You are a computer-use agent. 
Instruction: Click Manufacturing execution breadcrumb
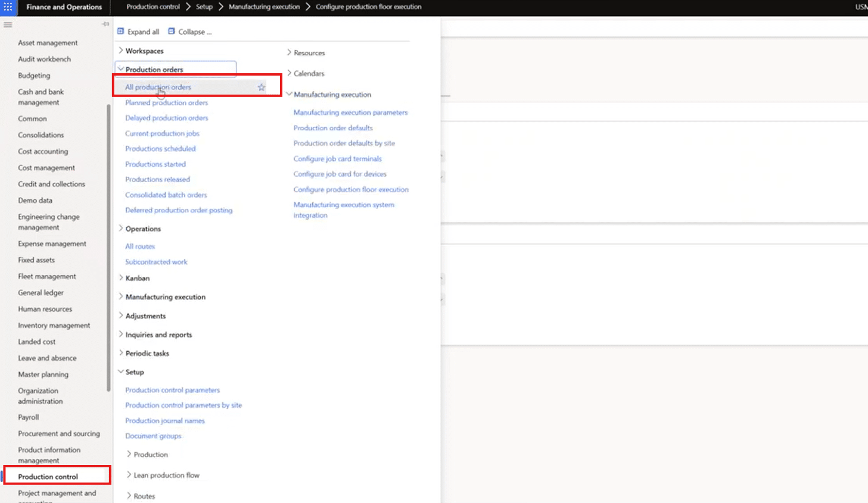[264, 7]
